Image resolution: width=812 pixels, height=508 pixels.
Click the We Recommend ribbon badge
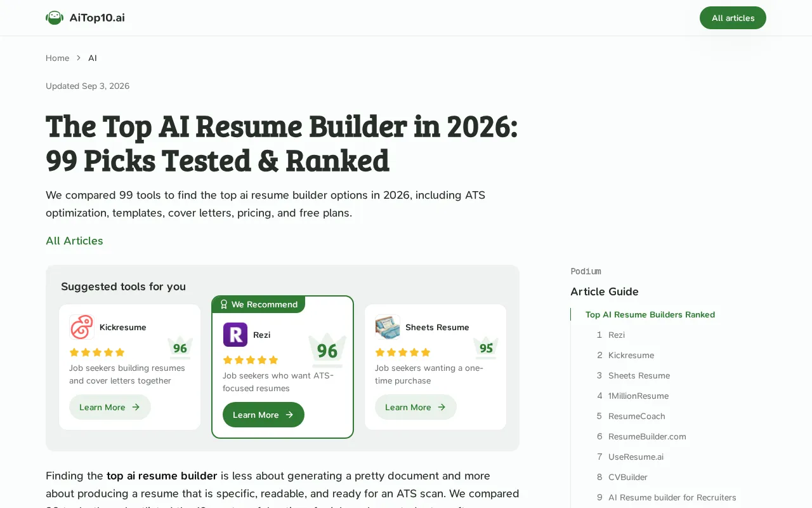click(258, 305)
